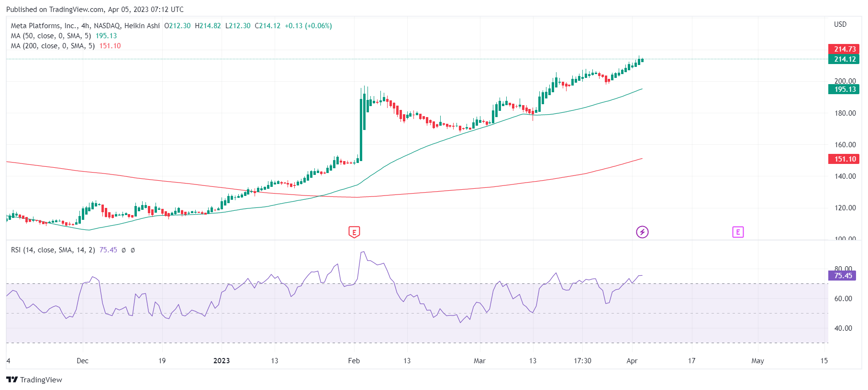Image resolution: width=868 pixels, height=390 pixels.
Task: Click the 180.00 price scale label
Action: coord(845,113)
